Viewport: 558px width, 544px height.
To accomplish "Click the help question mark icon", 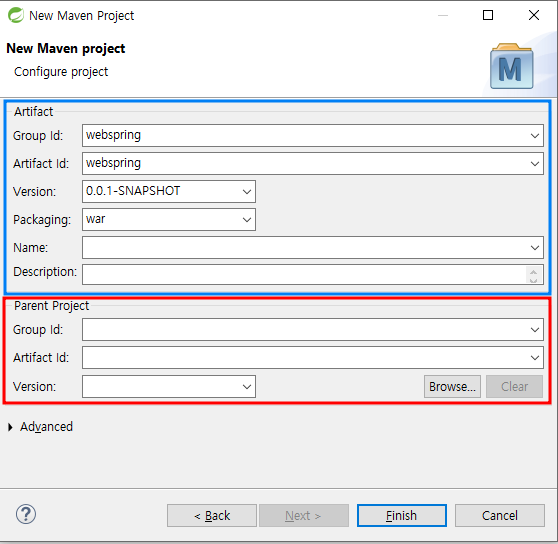I will point(26,514).
